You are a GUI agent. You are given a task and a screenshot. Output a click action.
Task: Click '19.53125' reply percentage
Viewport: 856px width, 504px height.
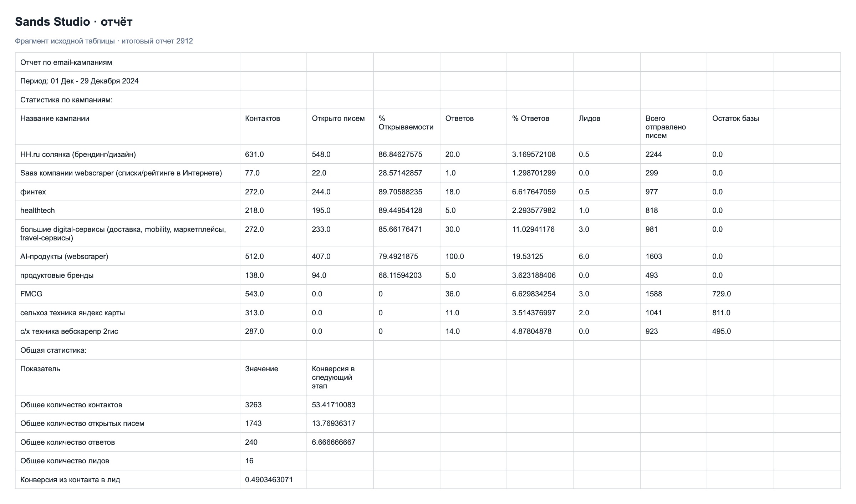(x=528, y=256)
